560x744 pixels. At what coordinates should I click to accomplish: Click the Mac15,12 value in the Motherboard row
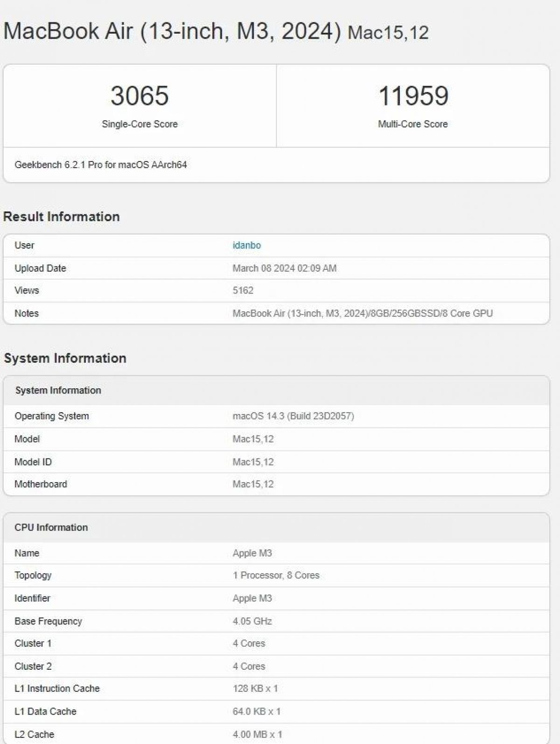(x=253, y=484)
